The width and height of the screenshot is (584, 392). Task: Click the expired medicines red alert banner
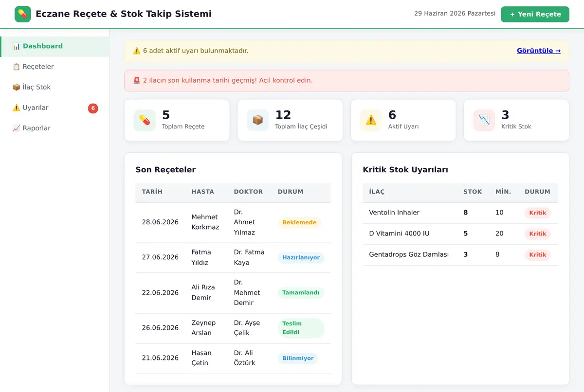pyautogui.click(x=347, y=81)
